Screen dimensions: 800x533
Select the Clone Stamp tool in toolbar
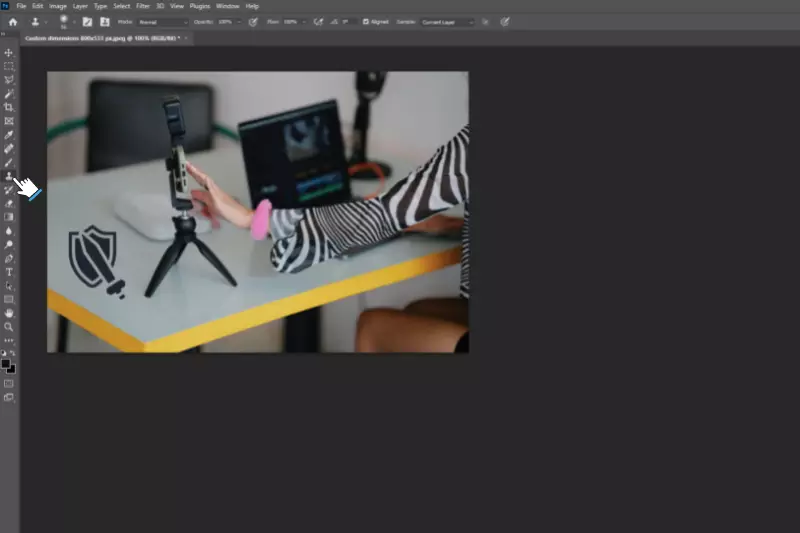pyautogui.click(x=9, y=176)
